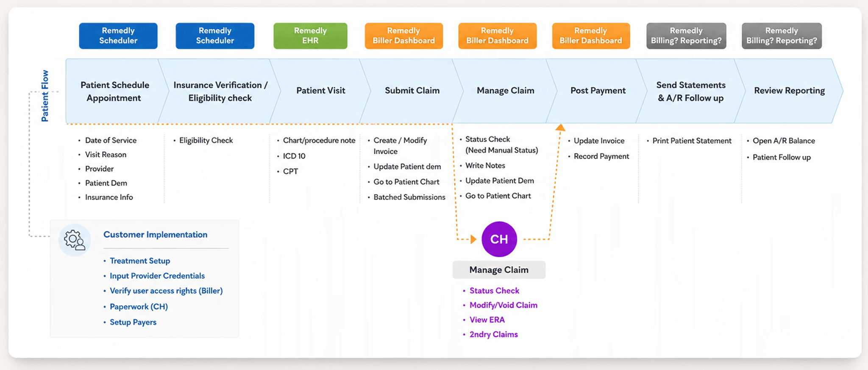Viewport: 868px width, 370px height.
Task: Select the Send Statements & A/R Follow up step
Action: point(691,91)
